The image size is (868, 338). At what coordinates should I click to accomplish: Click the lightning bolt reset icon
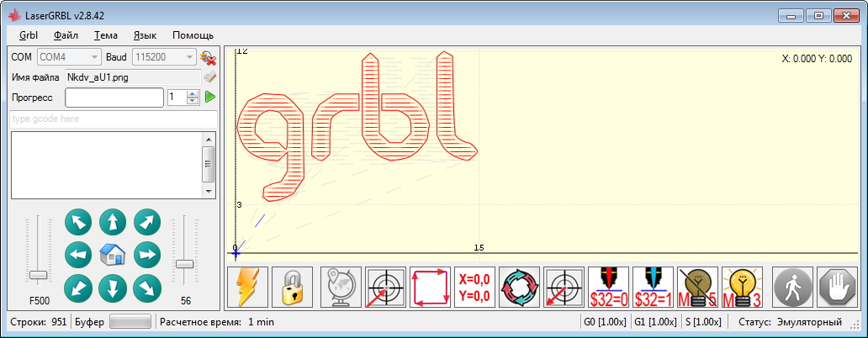248,288
